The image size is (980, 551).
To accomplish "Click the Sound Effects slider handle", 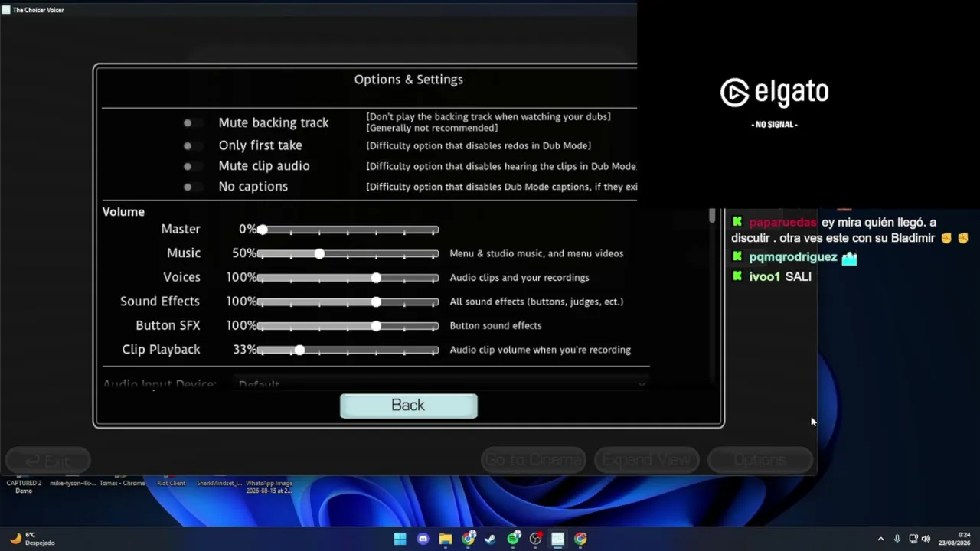I will (376, 302).
